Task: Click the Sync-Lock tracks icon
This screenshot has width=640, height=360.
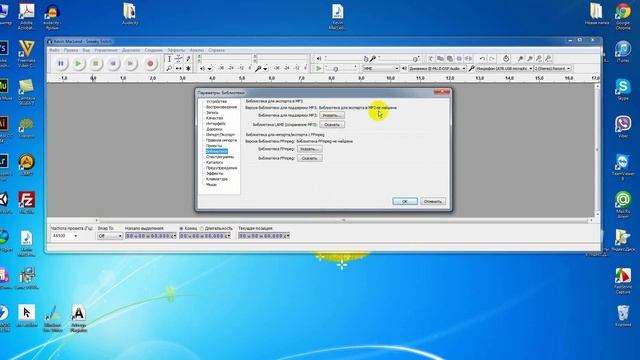Action: coord(506,59)
